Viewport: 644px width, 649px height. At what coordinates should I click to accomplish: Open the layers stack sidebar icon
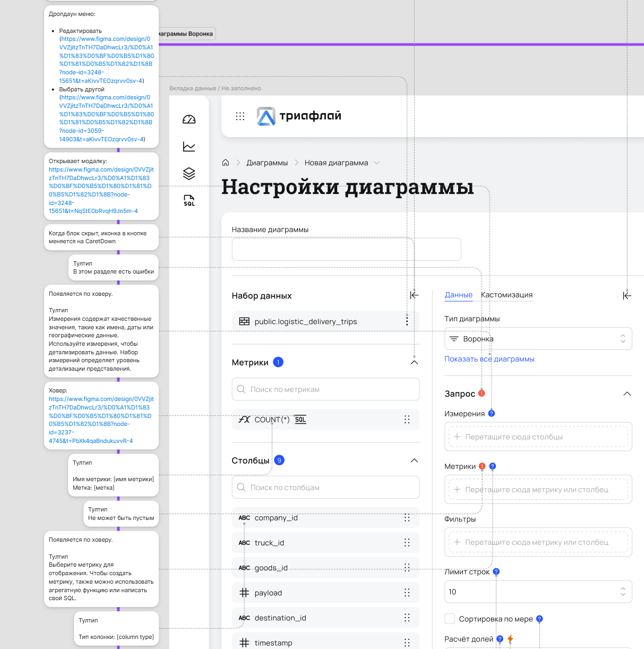tap(189, 174)
